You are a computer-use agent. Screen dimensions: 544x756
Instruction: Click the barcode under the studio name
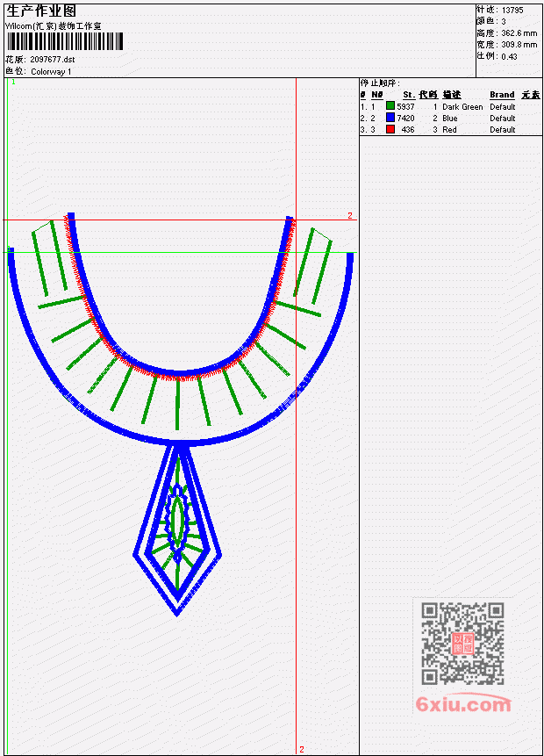(65, 41)
